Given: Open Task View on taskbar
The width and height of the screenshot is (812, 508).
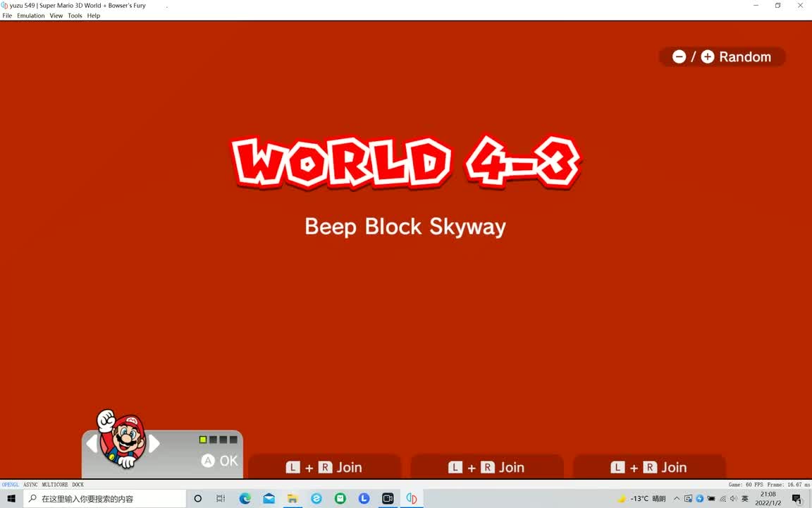Looking at the screenshot, I should click(221, 499).
